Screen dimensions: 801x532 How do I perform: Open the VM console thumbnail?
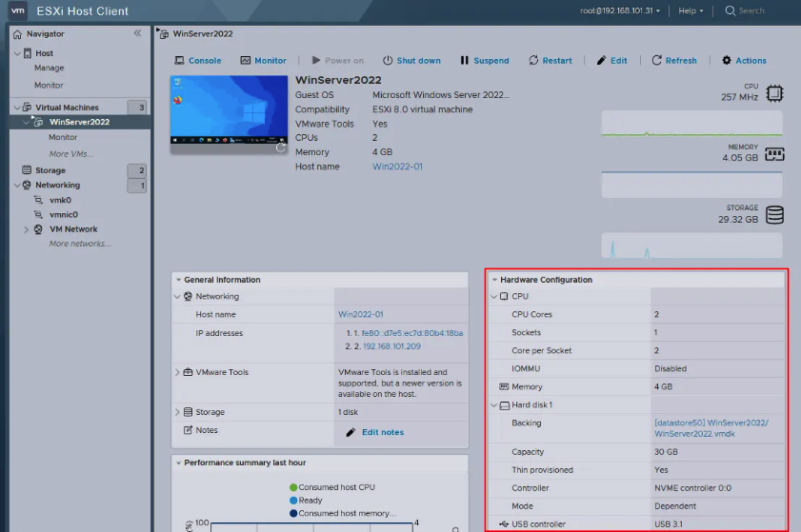click(x=229, y=114)
